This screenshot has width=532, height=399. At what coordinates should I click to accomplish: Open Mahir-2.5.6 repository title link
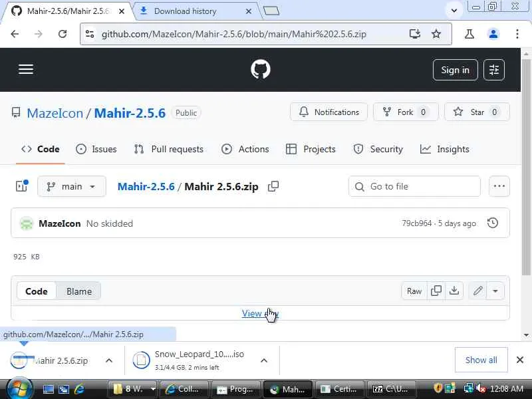(x=130, y=113)
